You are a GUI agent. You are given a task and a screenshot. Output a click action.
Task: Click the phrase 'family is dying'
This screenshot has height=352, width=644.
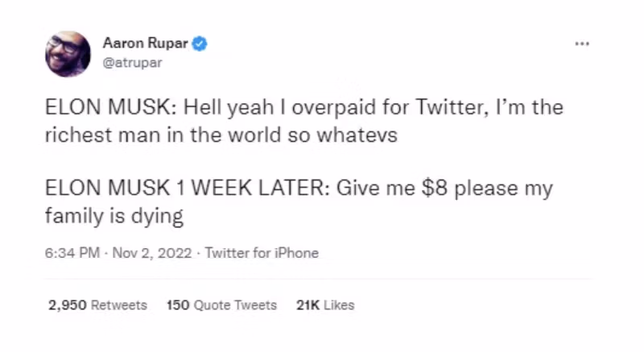[x=115, y=215]
